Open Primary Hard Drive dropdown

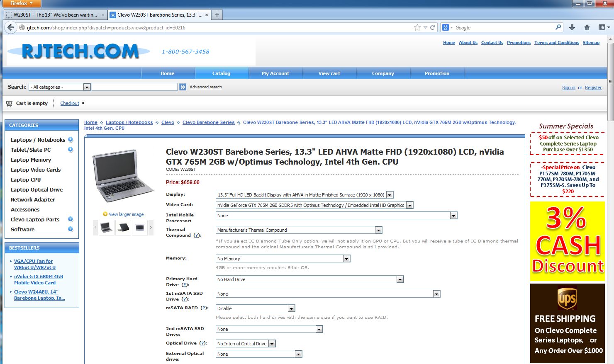tap(309, 279)
